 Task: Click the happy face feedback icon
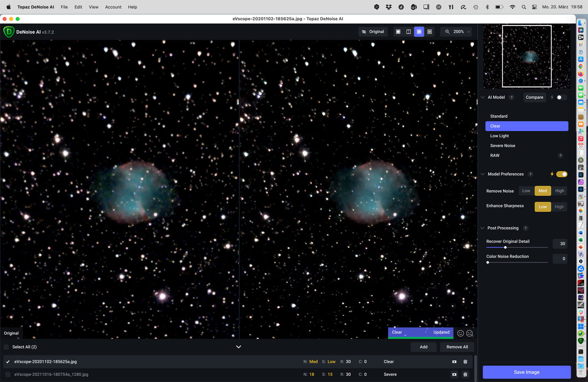tap(461, 333)
